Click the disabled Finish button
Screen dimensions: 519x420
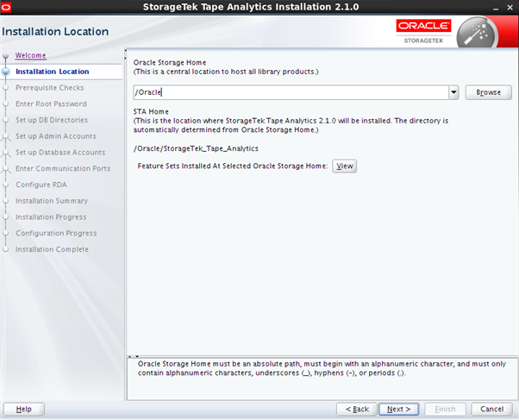coord(445,409)
